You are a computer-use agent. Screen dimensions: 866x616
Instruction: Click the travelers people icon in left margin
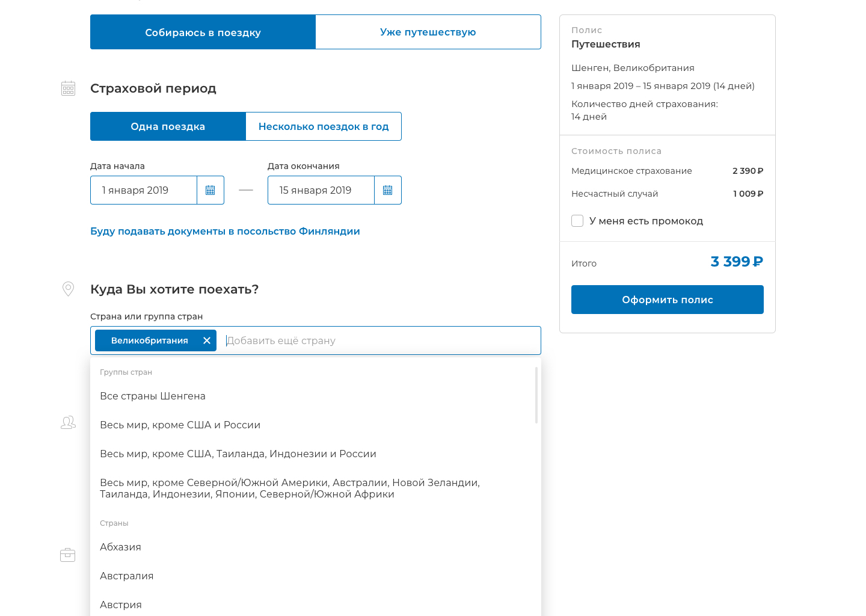(x=69, y=423)
